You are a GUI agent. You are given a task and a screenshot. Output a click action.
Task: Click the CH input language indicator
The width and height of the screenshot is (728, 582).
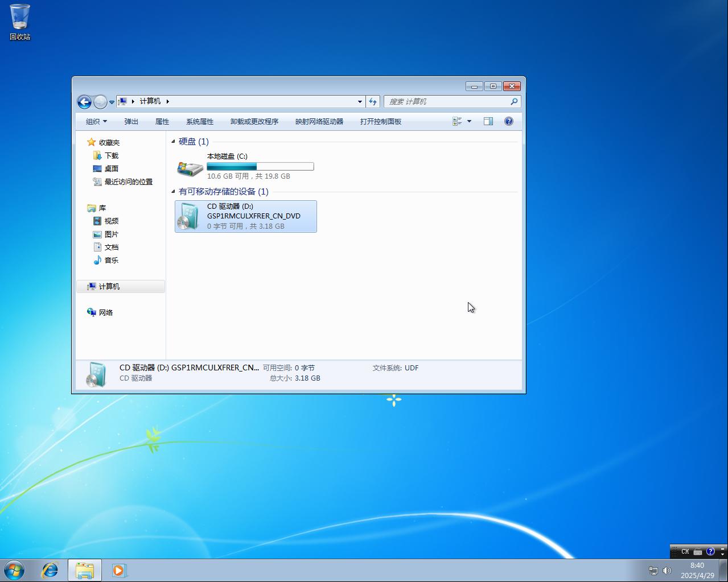click(x=685, y=551)
